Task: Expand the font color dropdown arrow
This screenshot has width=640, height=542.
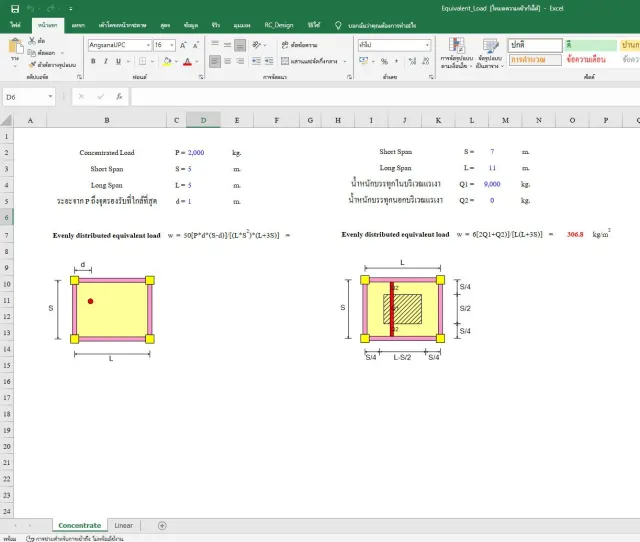Action: click(x=197, y=62)
